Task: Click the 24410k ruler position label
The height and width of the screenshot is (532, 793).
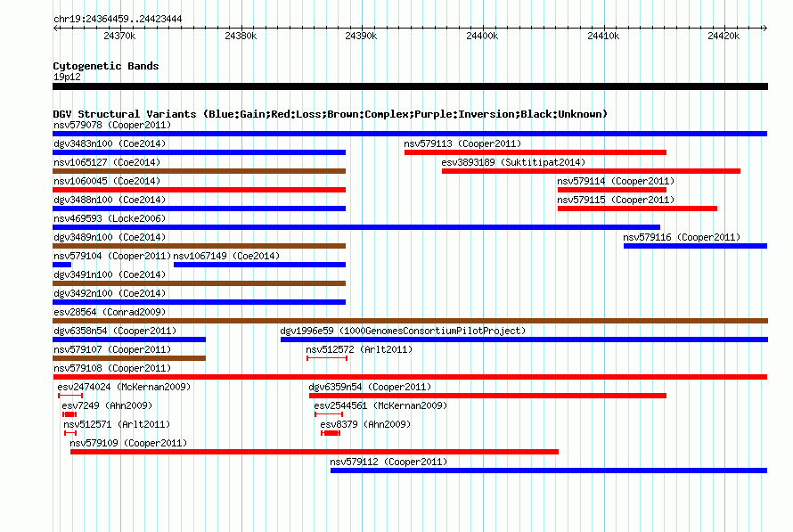Action: point(603,36)
